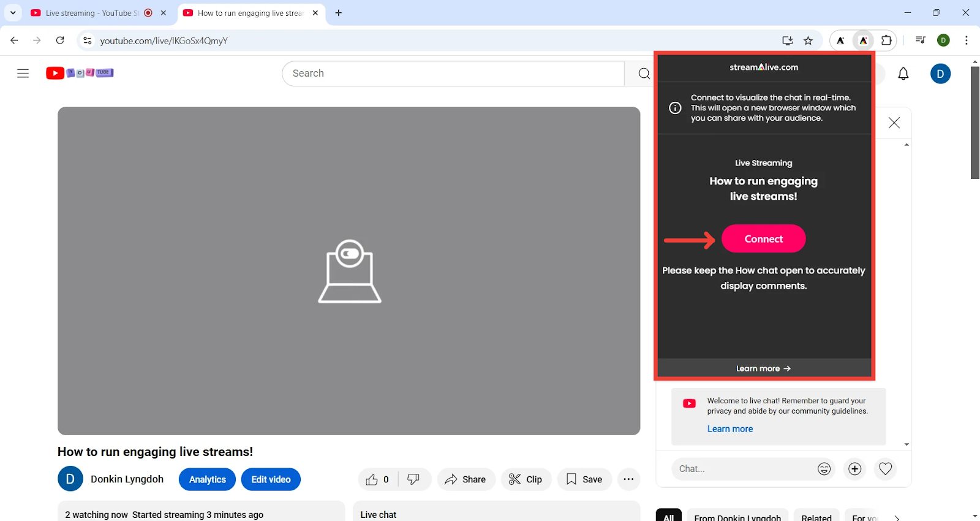
Task: Open the account avatar menu on YouTube
Action: (941, 74)
